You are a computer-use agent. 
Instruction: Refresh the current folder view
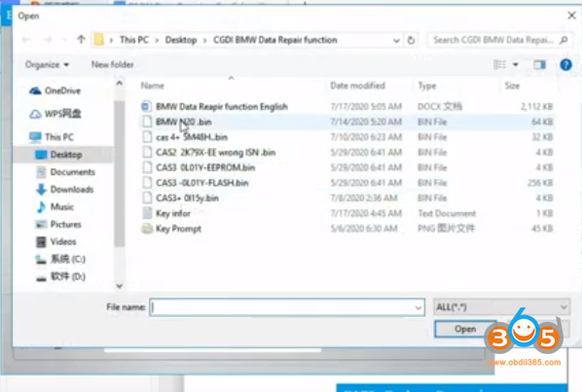[x=411, y=40]
